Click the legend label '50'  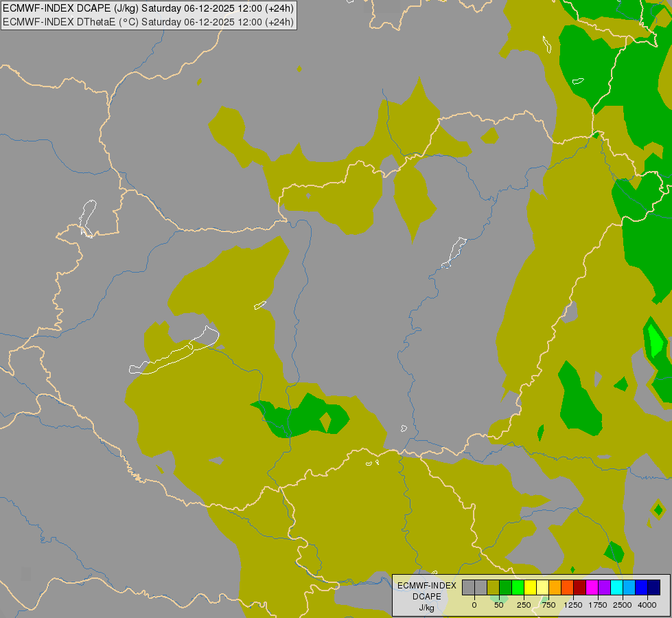coord(499,605)
